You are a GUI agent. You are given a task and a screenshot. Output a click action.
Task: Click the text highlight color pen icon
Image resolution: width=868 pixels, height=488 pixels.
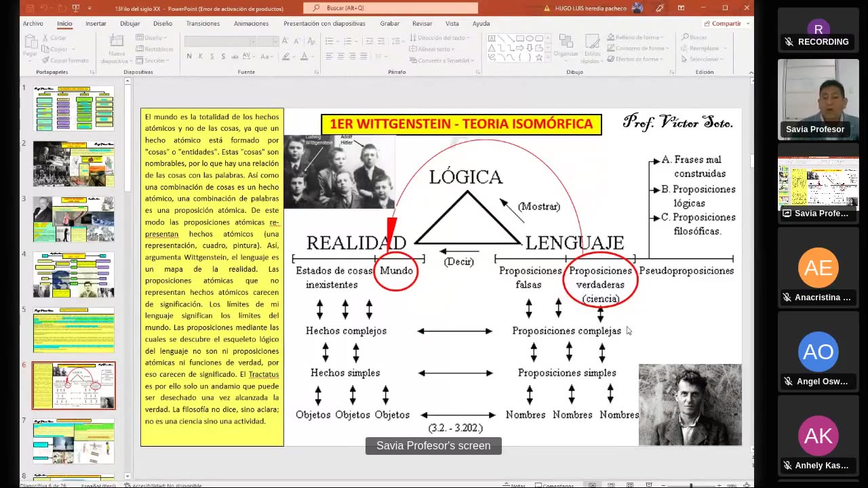pyautogui.click(x=286, y=57)
